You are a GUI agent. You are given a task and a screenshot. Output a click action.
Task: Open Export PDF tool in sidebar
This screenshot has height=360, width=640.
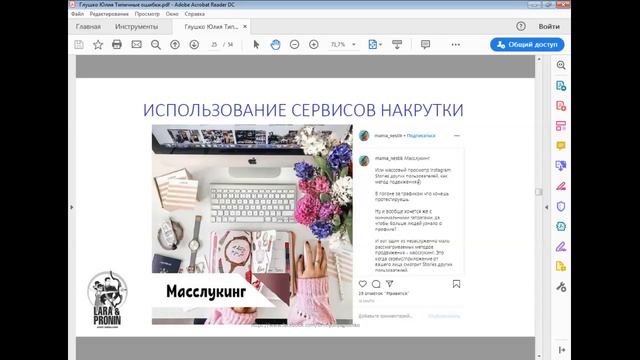click(x=561, y=86)
